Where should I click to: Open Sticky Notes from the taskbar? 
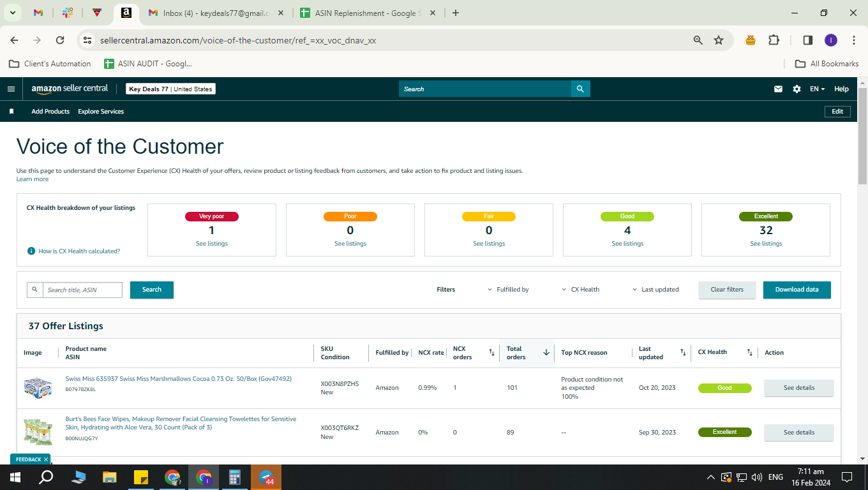click(x=141, y=477)
